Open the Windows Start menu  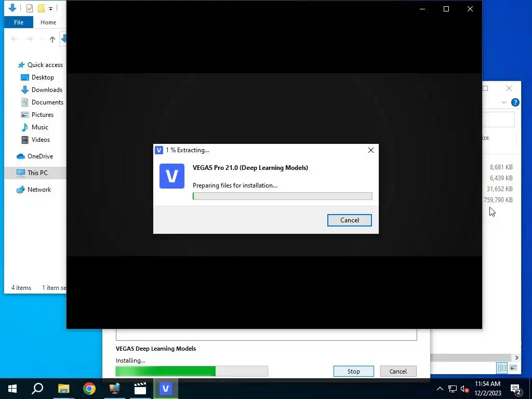tap(12, 389)
